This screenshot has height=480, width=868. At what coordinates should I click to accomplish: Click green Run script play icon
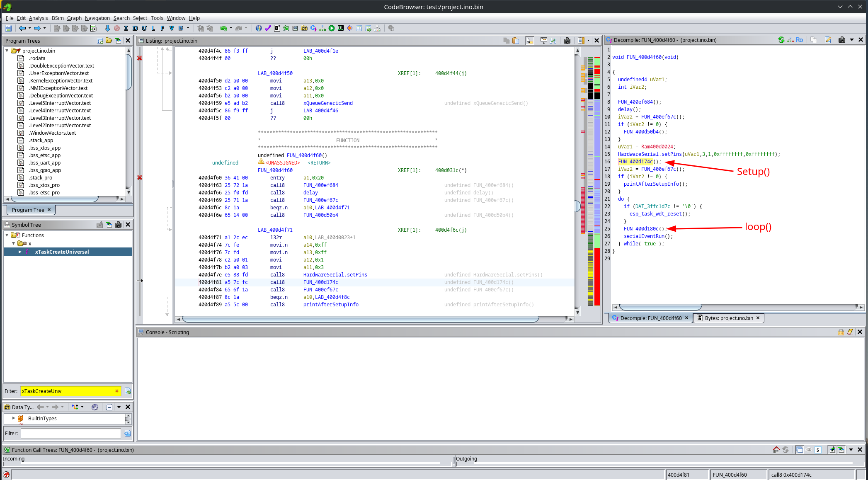[x=332, y=28]
